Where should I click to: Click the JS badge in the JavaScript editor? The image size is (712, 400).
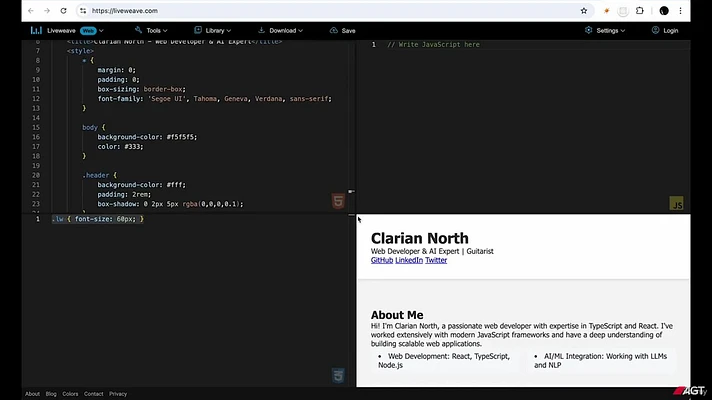coord(677,203)
